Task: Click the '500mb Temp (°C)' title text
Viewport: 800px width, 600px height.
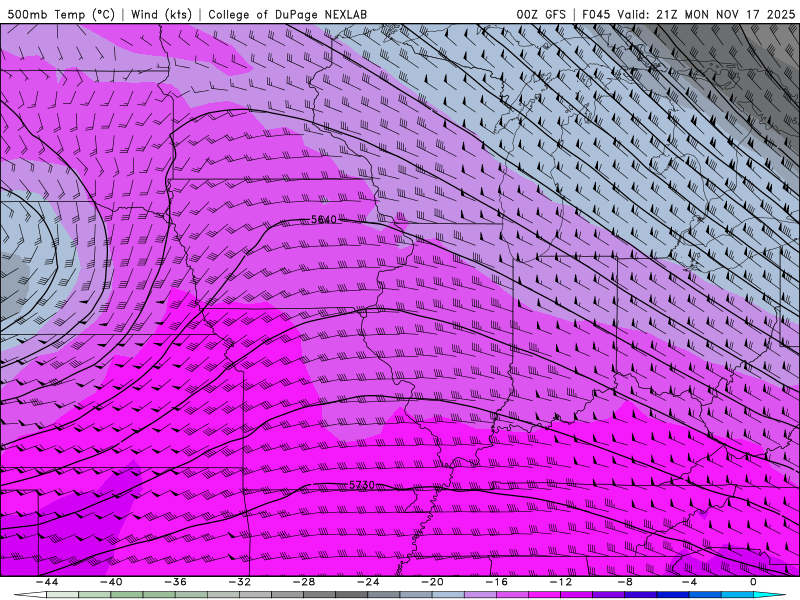Action: click(61, 14)
